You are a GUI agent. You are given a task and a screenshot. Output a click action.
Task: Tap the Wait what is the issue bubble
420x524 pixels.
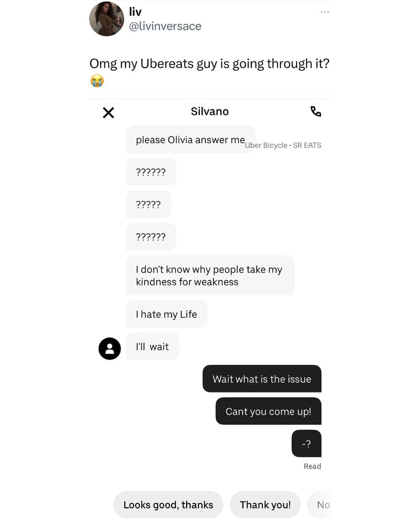(x=262, y=379)
